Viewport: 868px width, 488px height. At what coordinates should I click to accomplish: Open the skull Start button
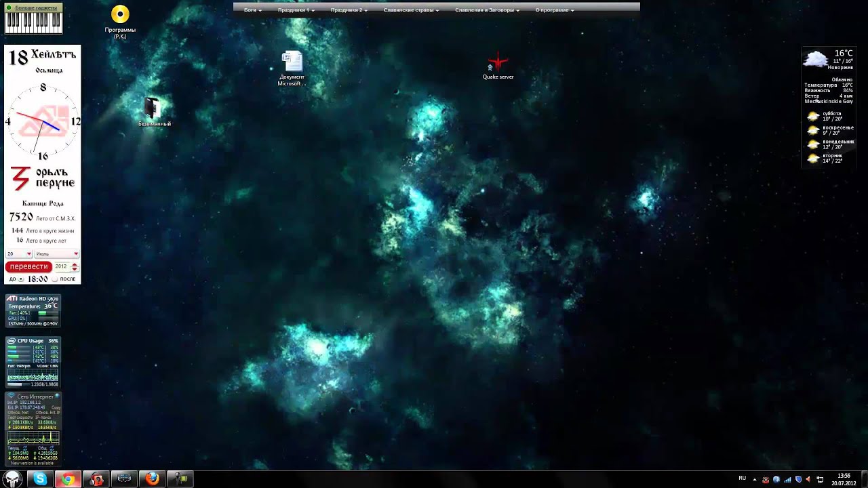tap(14, 479)
